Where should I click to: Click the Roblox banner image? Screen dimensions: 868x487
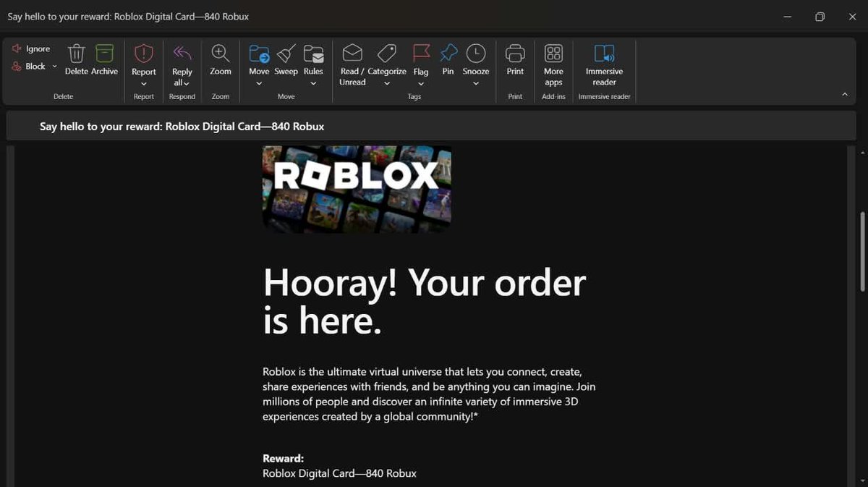pyautogui.click(x=357, y=189)
